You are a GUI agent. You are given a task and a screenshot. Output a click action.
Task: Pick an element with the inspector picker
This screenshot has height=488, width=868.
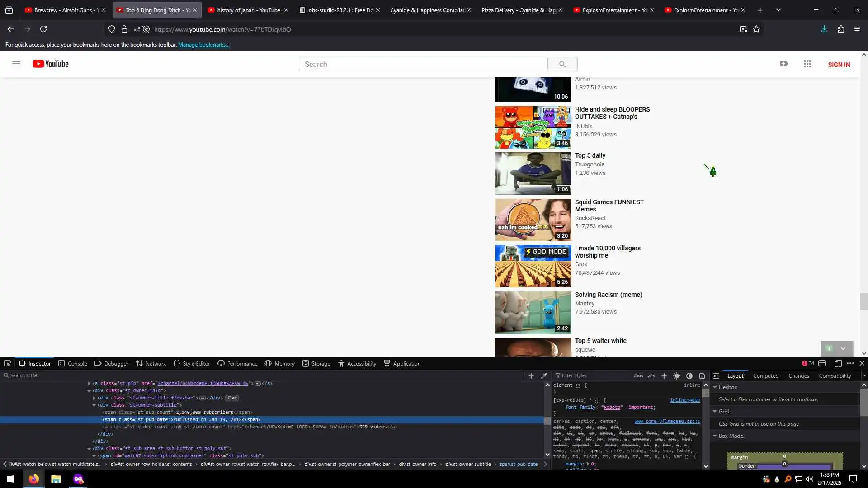7,363
